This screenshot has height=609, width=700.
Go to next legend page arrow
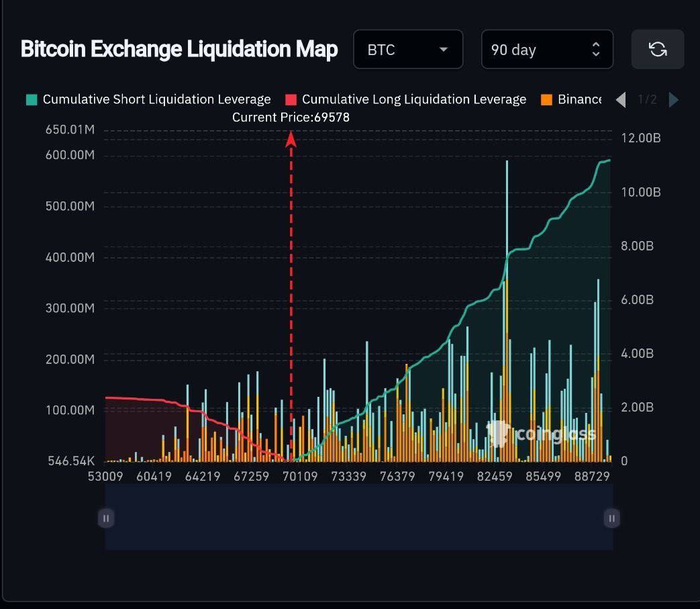pyautogui.click(x=673, y=100)
